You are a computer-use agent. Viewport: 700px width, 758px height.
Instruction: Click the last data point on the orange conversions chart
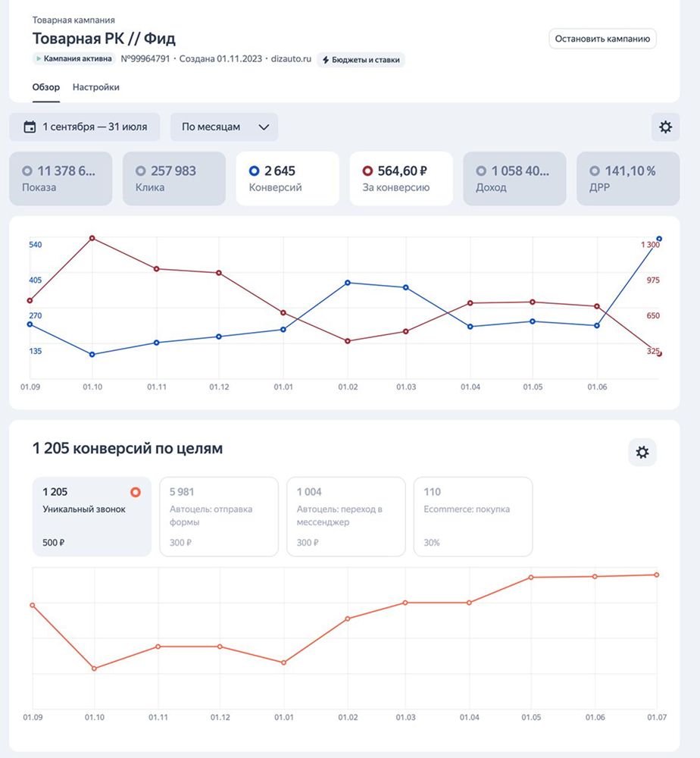[658, 575]
